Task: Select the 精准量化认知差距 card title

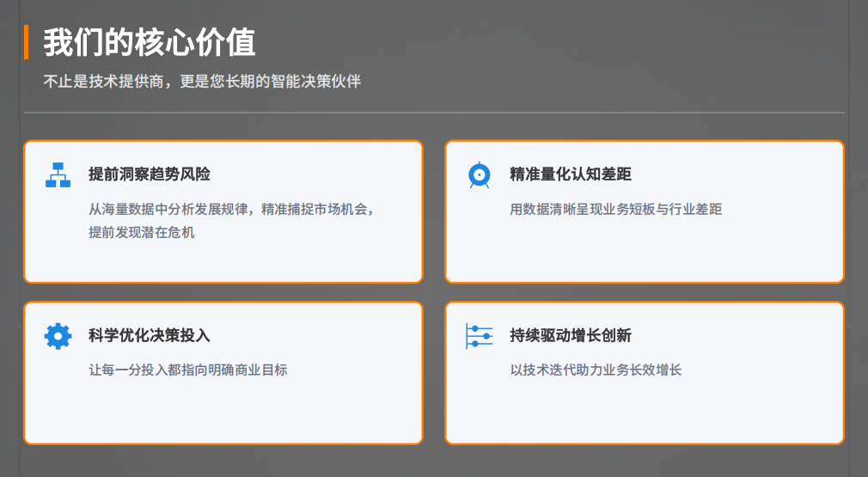Action: (570, 174)
